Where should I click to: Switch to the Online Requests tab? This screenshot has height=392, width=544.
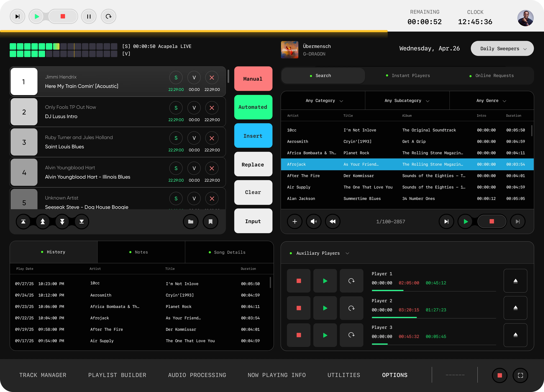coord(492,76)
